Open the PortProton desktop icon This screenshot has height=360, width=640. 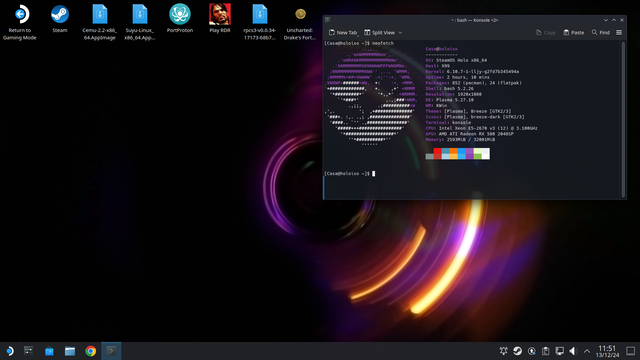180,19
